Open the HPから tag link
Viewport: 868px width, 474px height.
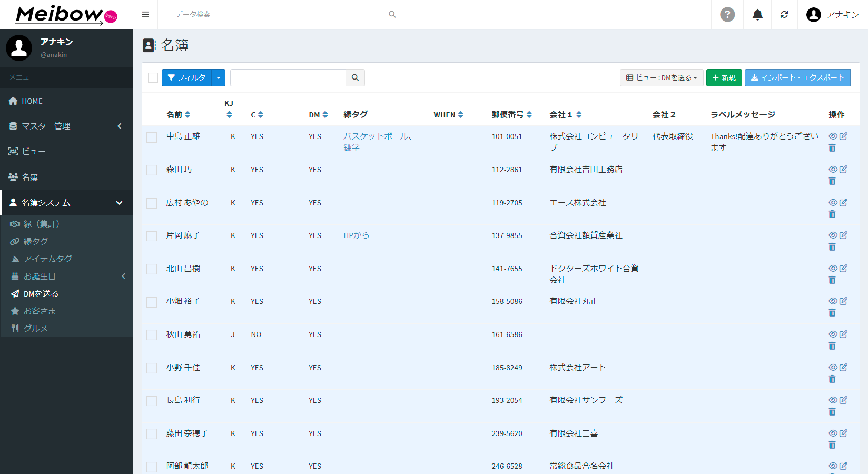[357, 235]
